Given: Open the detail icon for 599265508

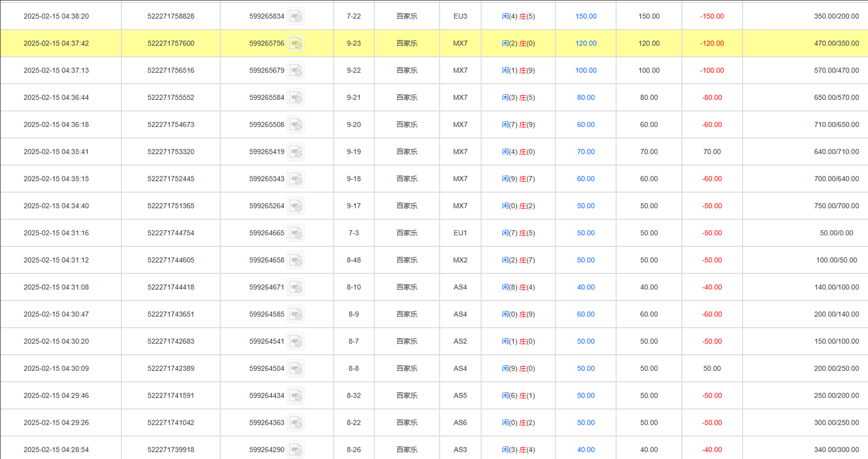Looking at the screenshot, I should pos(296,125).
